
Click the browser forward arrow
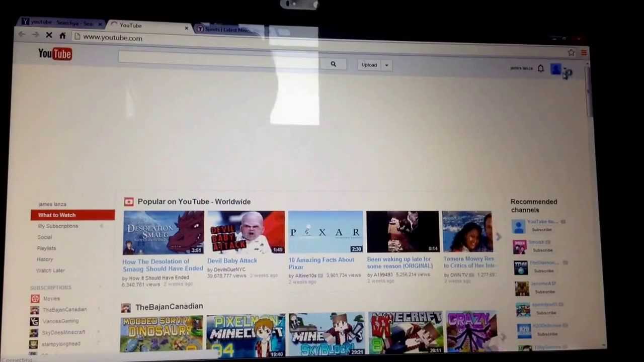[35, 35]
